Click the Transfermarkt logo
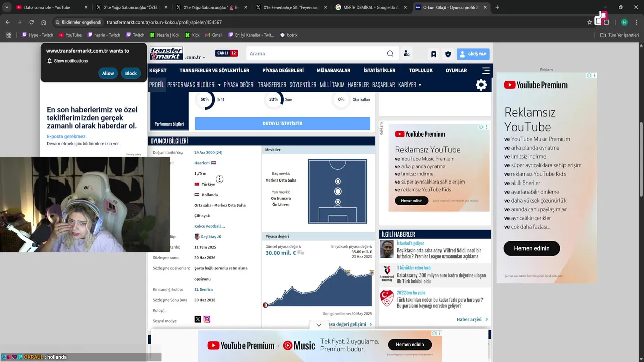The width and height of the screenshot is (644, 362). 166,53
